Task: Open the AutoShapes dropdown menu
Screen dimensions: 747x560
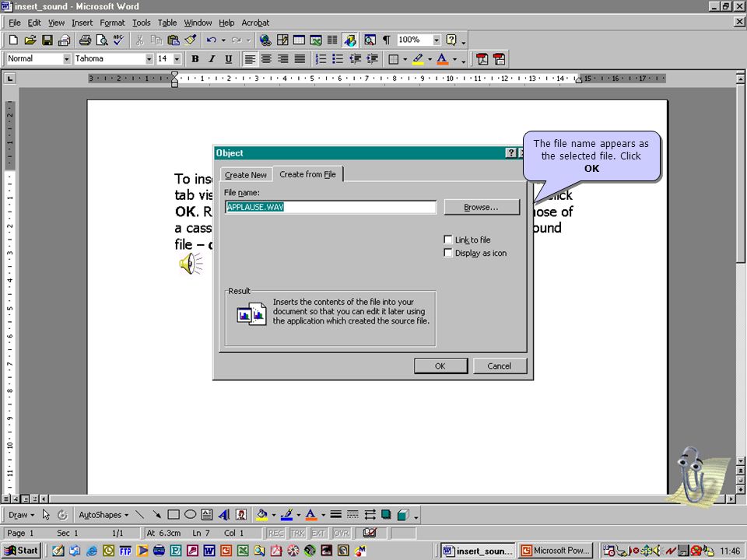Action: click(x=103, y=515)
